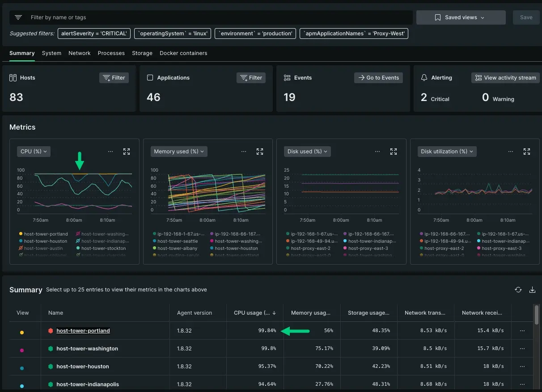Expand the CPU chart to fullscreen
542x392 pixels.
127,152
